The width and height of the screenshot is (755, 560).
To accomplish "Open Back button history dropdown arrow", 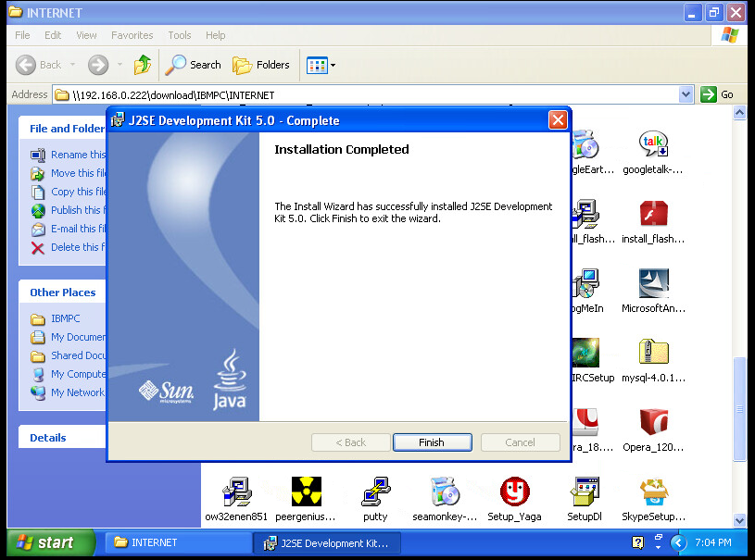I will [x=72, y=65].
